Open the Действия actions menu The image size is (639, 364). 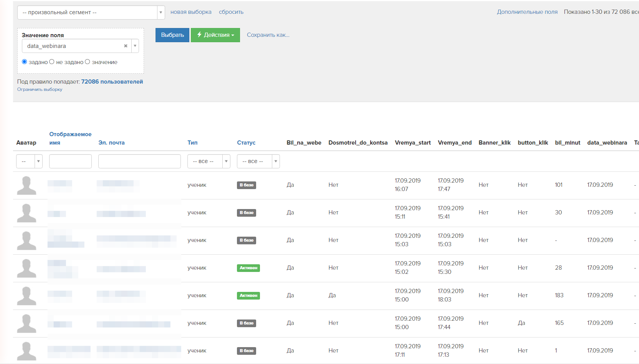pos(215,35)
